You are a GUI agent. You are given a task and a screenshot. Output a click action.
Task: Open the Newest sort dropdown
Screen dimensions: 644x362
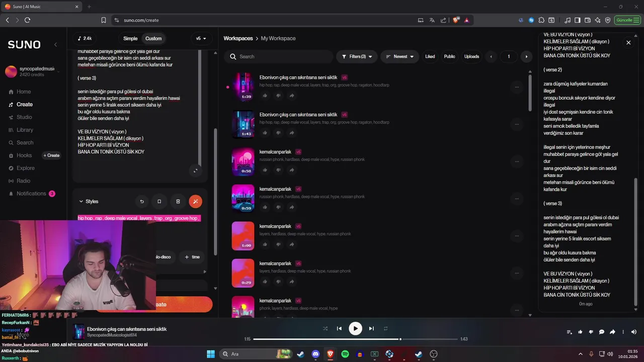pyautogui.click(x=400, y=56)
